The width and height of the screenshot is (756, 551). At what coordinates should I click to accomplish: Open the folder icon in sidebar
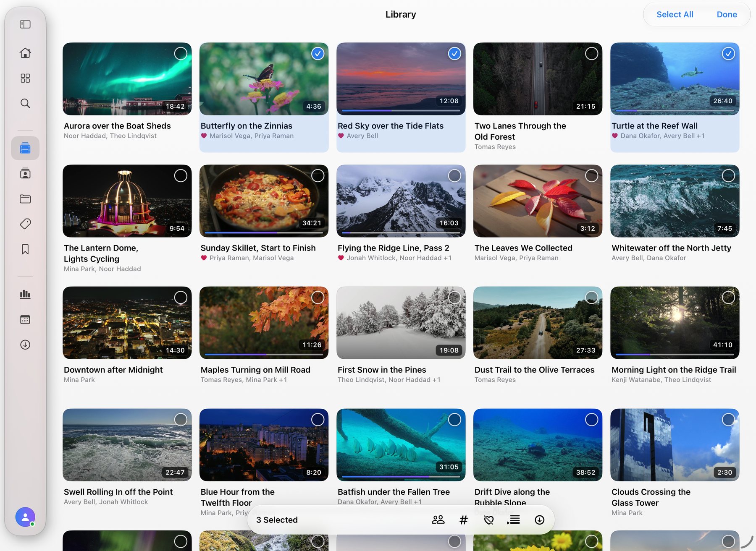click(x=25, y=198)
